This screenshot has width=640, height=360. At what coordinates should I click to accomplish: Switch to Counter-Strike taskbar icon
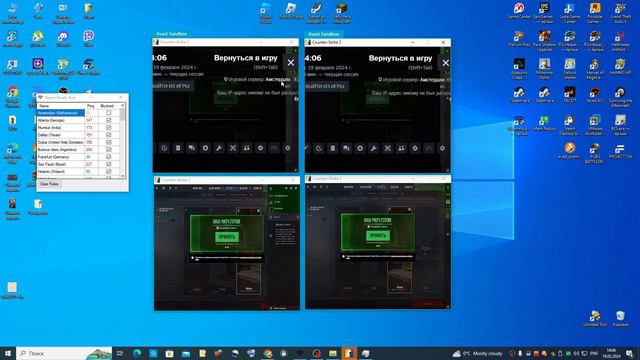(349, 353)
